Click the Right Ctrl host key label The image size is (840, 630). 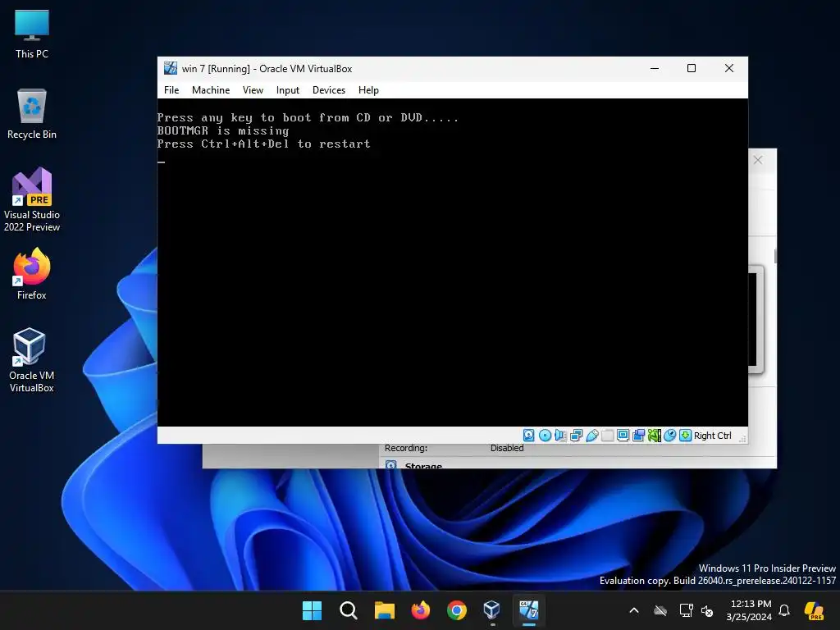tap(713, 436)
